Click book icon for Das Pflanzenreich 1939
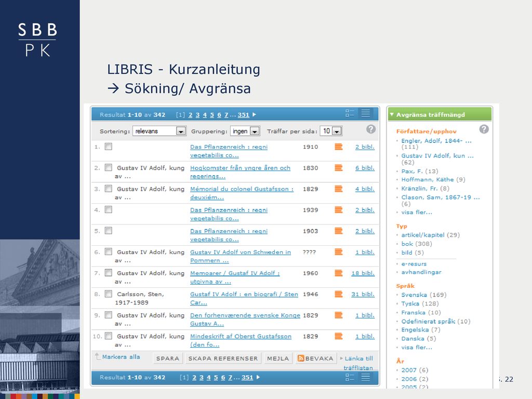The height and width of the screenshot is (399, 532). (339, 210)
